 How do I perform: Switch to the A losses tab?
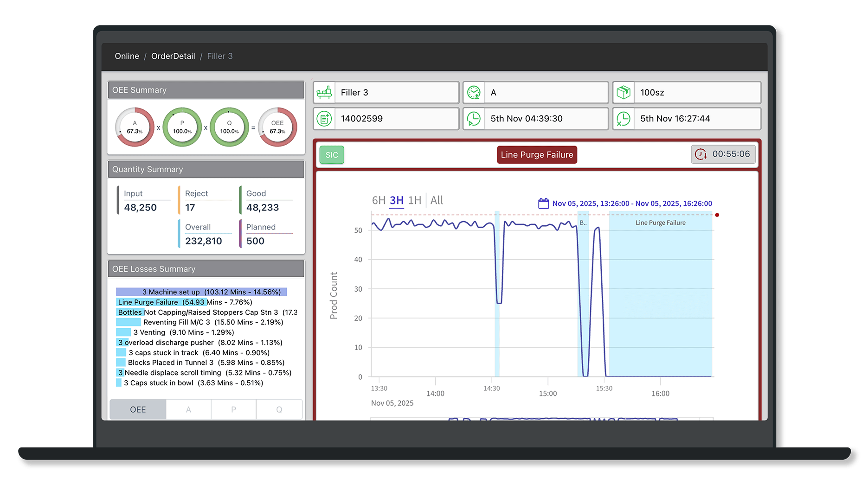click(188, 410)
